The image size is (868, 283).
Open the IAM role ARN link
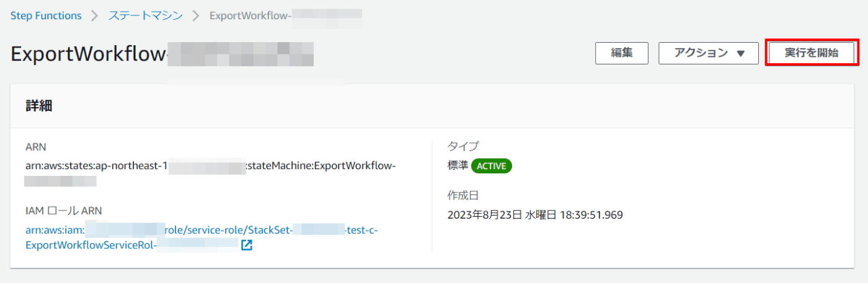pyautogui.click(x=201, y=237)
